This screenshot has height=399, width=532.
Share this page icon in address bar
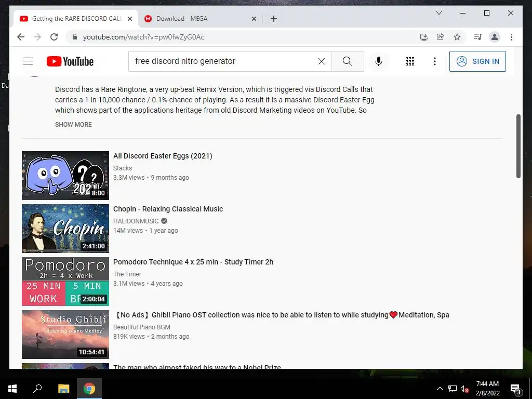click(441, 37)
